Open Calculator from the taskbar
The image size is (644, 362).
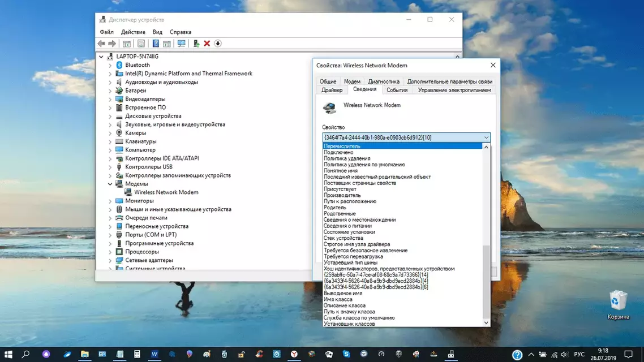click(137, 354)
